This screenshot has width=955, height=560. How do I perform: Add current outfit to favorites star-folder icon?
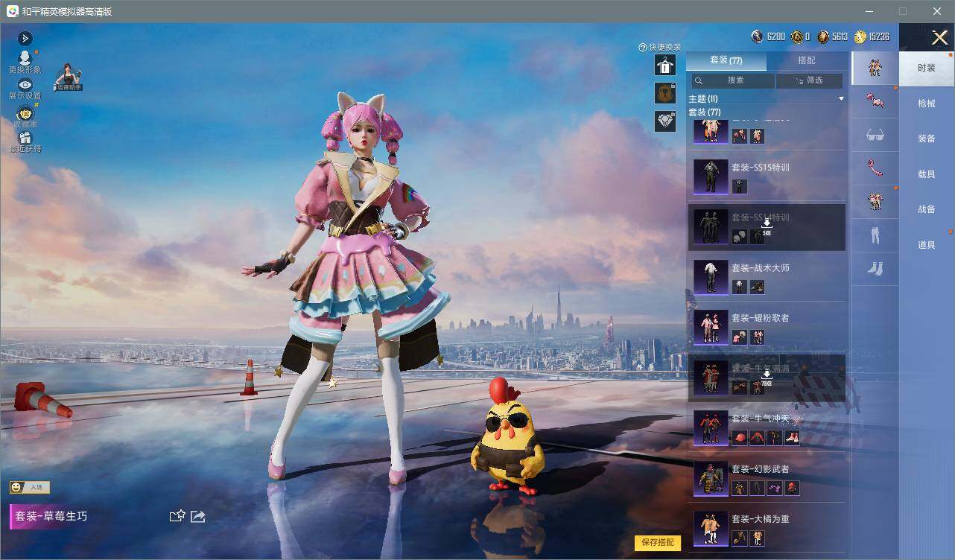pos(177,515)
